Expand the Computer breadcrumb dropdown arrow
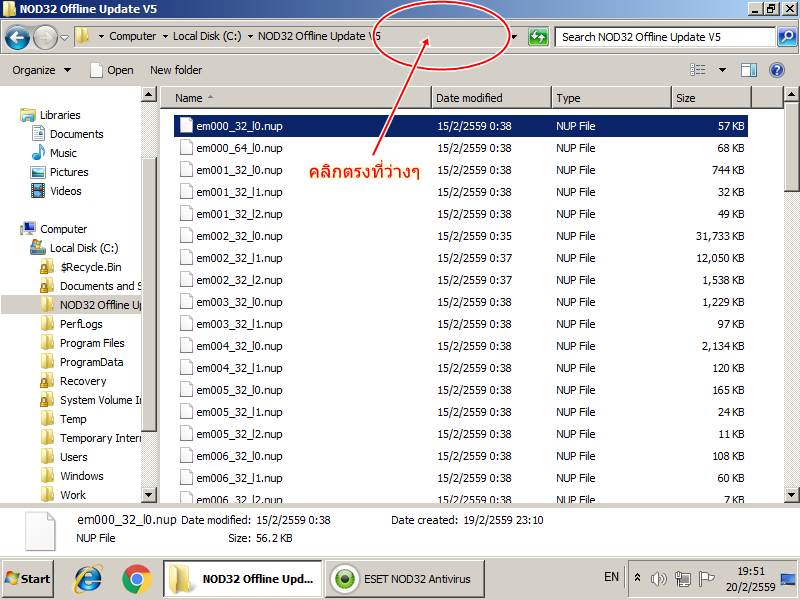800x600 pixels. (165, 37)
